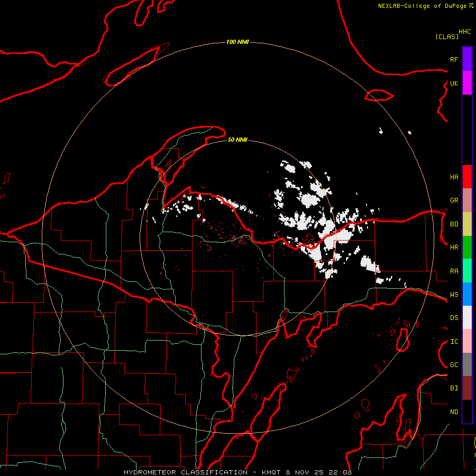476x476 pixels.
Task: Click the HR green legend swatch
Action: [467, 247]
